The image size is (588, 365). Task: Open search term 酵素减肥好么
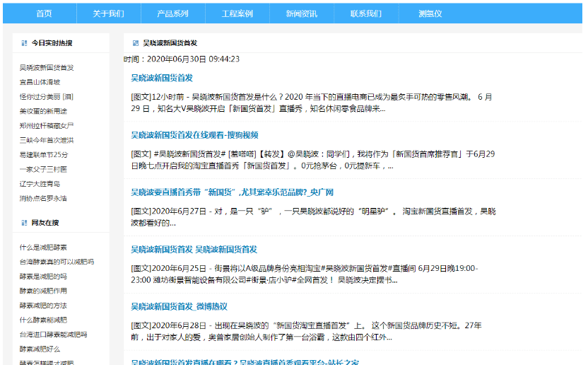[40, 349]
